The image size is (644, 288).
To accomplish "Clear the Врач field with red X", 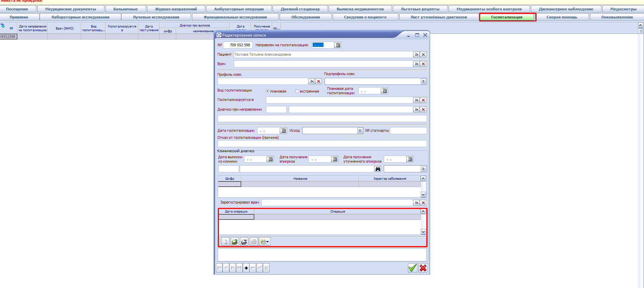I will [x=423, y=64].
